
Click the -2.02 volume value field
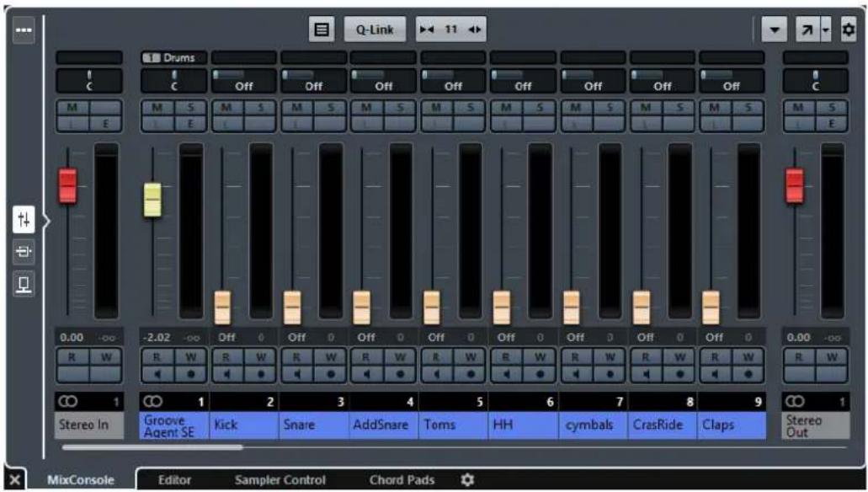[x=157, y=337]
